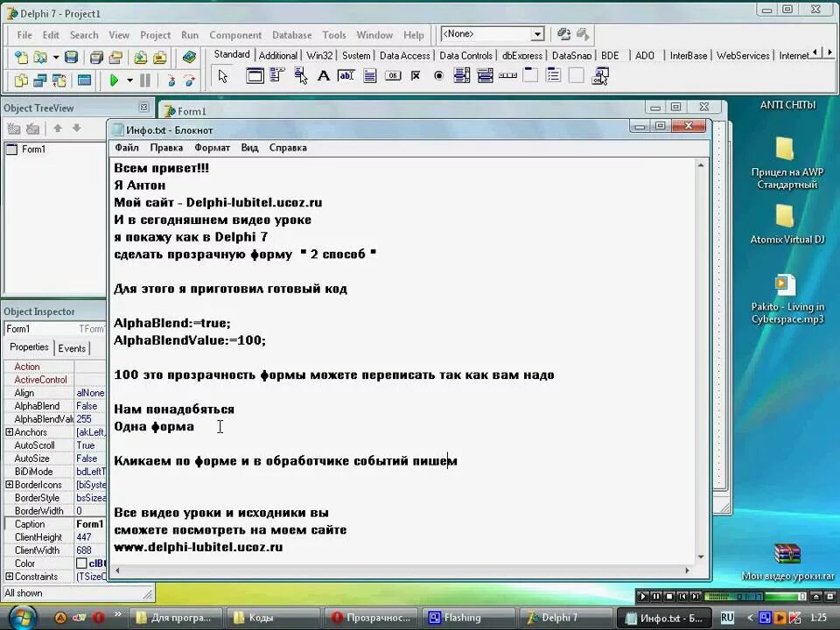The height and width of the screenshot is (630, 840).
Task: Run the project with the green arrow
Action: tap(114, 80)
